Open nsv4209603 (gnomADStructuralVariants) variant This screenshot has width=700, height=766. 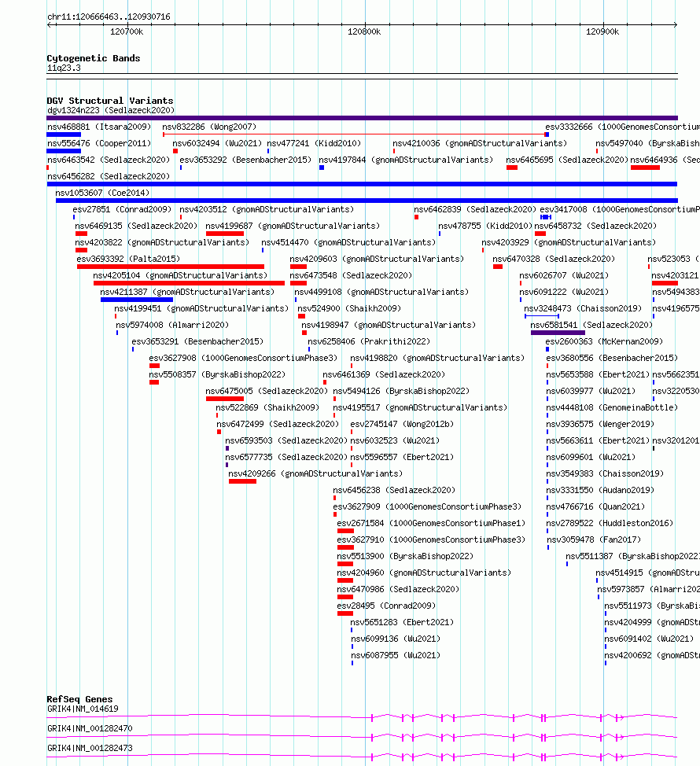(x=377, y=260)
